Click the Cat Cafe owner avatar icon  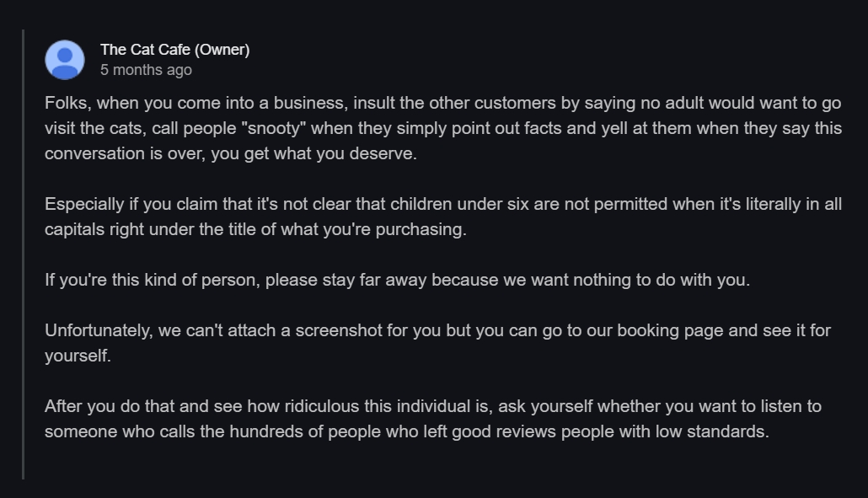click(65, 60)
